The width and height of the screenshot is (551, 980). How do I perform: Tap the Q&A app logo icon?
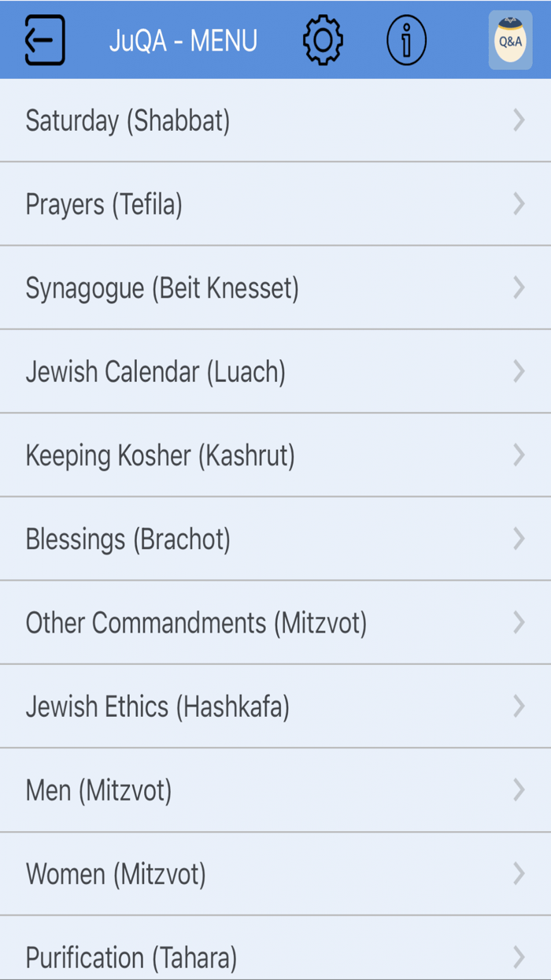[x=510, y=40]
